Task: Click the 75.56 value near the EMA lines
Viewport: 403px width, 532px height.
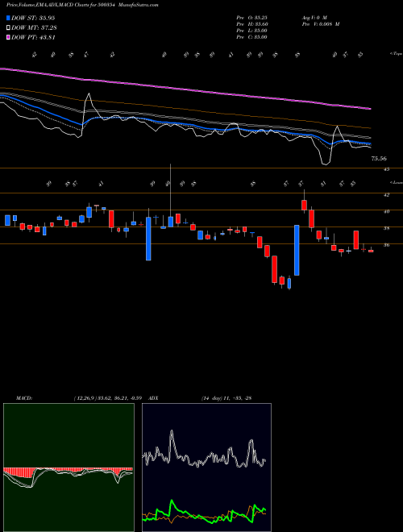Action: (x=379, y=158)
